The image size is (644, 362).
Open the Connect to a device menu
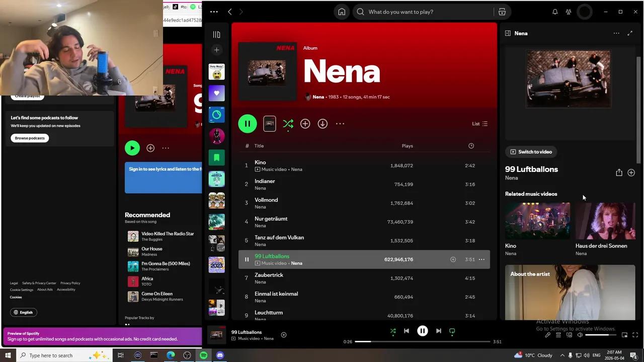570,335
